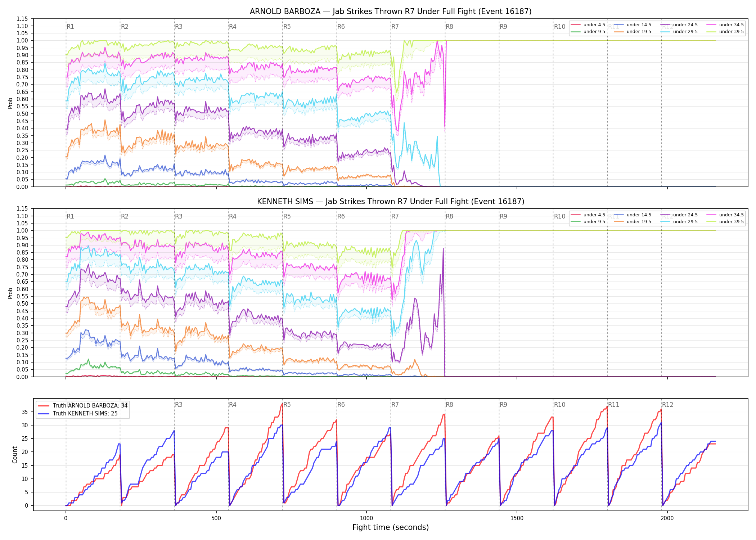Screen dimensions: 756x540
Task: Click the R10 round marker in Barboza chart
Action: coord(559,27)
